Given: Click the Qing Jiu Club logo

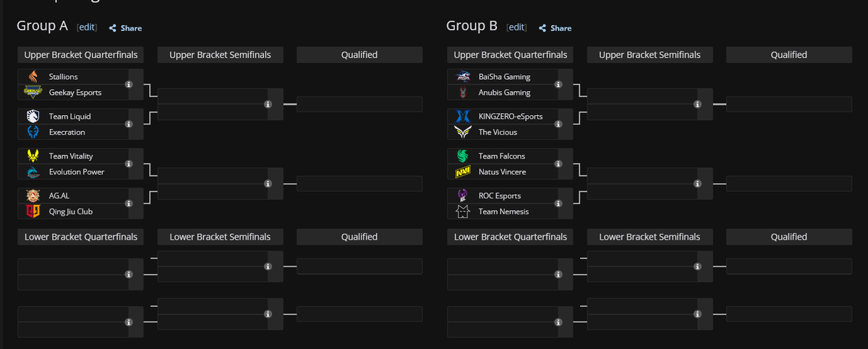Looking at the screenshot, I should [33, 212].
